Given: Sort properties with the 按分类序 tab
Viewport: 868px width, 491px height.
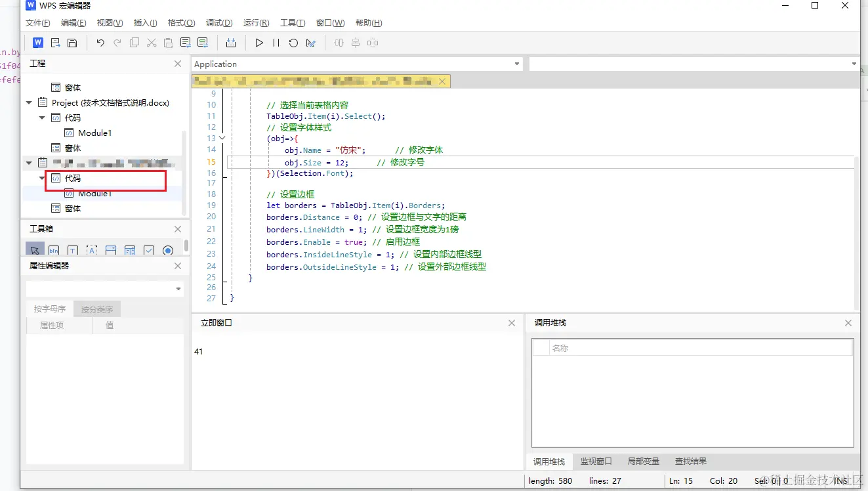Looking at the screenshot, I should pyautogui.click(x=97, y=309).
